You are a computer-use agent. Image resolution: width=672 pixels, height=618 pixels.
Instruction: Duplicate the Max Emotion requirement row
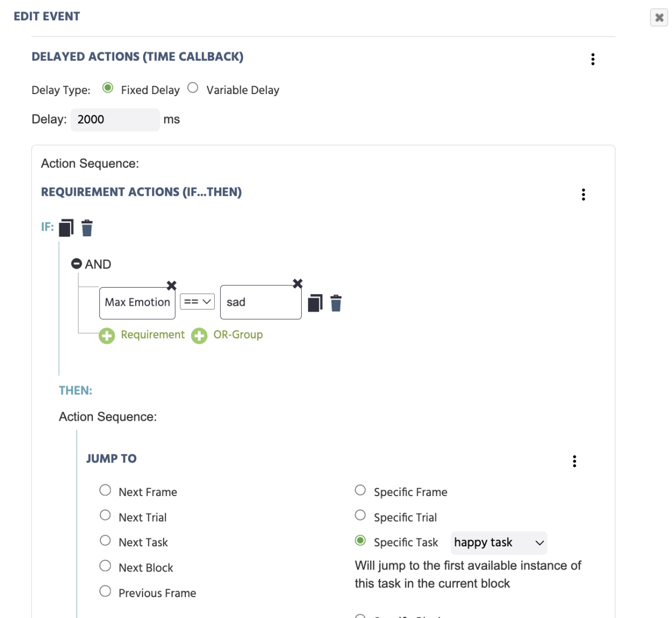[315, 303]
